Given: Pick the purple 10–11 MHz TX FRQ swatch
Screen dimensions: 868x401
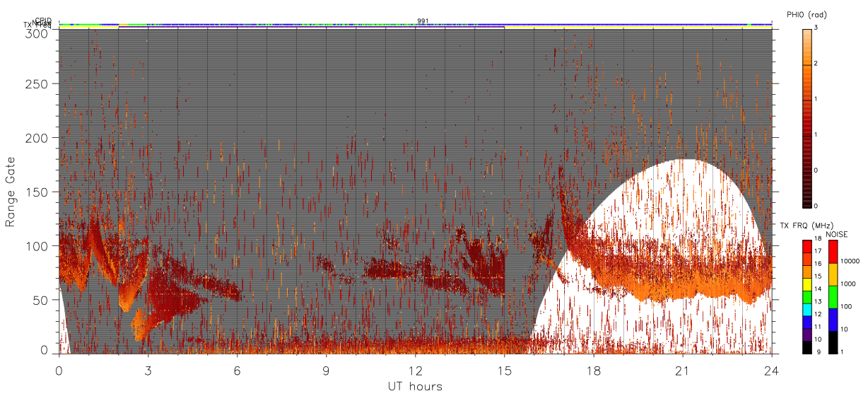Looking at the screenshot, I should pos(807,335).
